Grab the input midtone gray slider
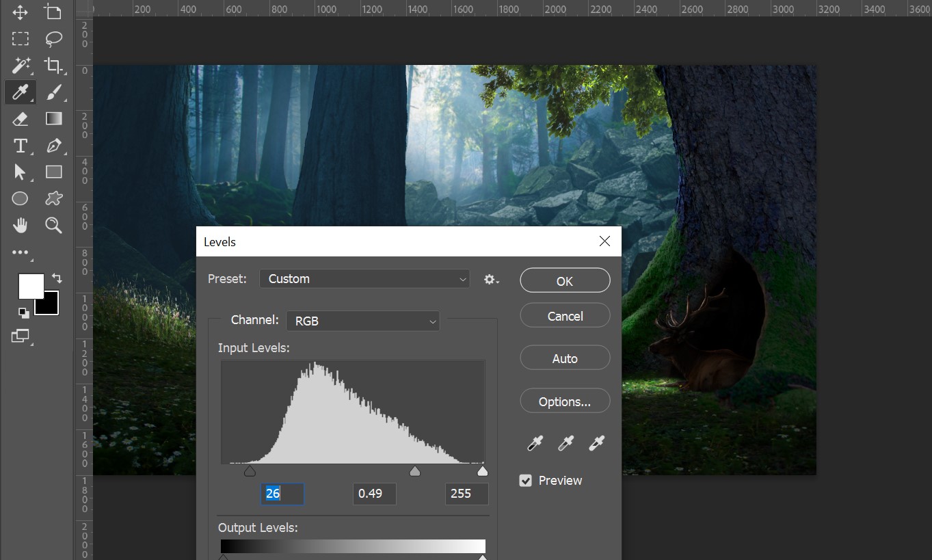Screen dimensions: 932x560 [414, 470]
